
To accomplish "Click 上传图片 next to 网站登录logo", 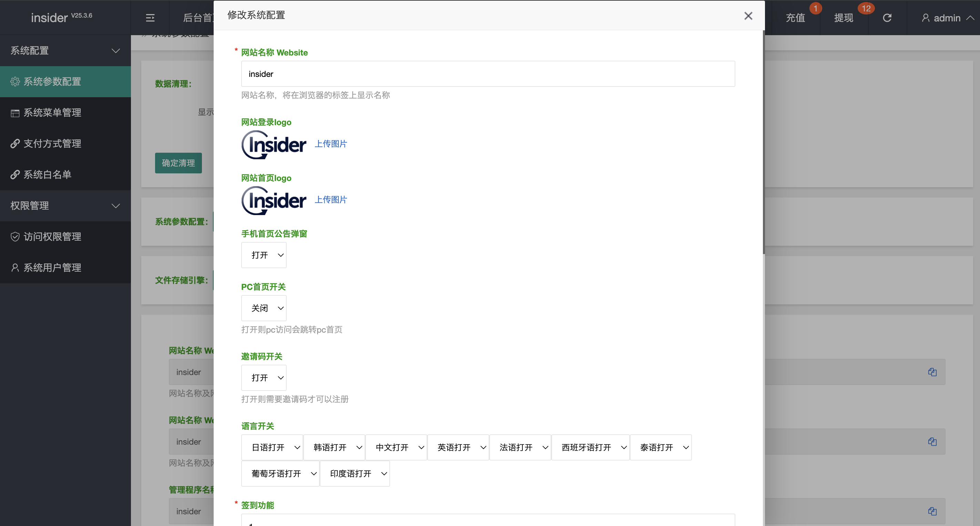I will (330, 143).
